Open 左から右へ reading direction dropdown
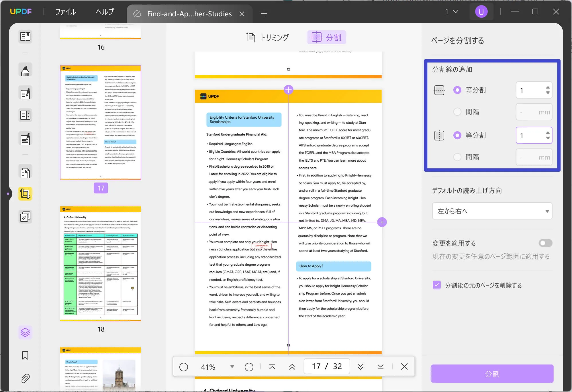The image size is (572, 392). click(x=492, y=211)
